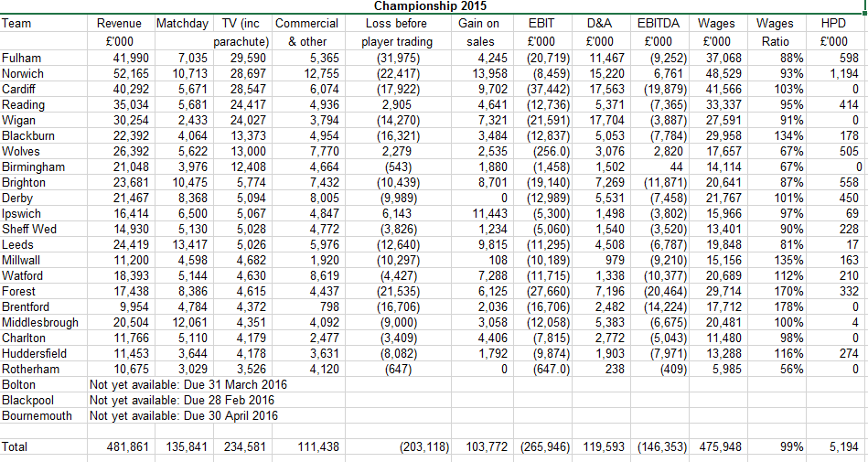The width and height of the screenshot is (868, 462).
Task: Click Charlton wages value 11,480
Action: point(723,338)
